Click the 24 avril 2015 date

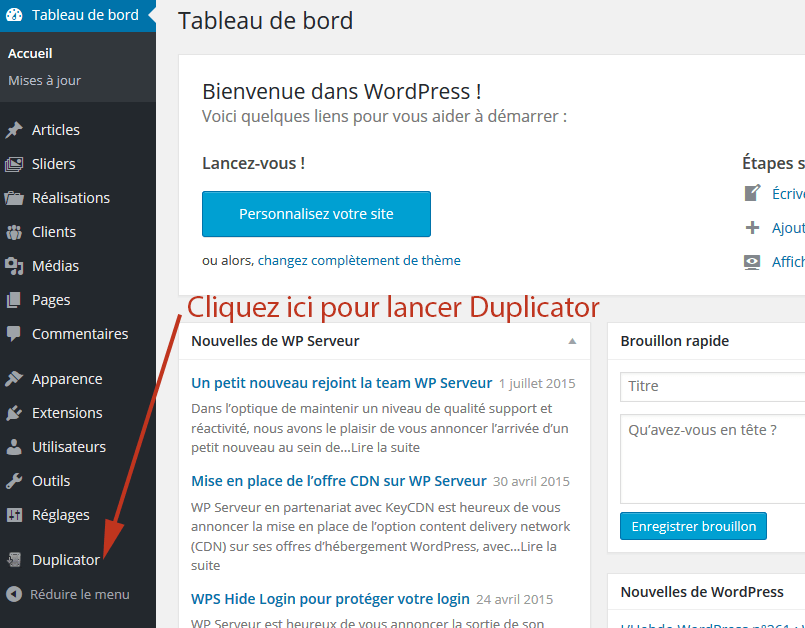coord(514,600)
